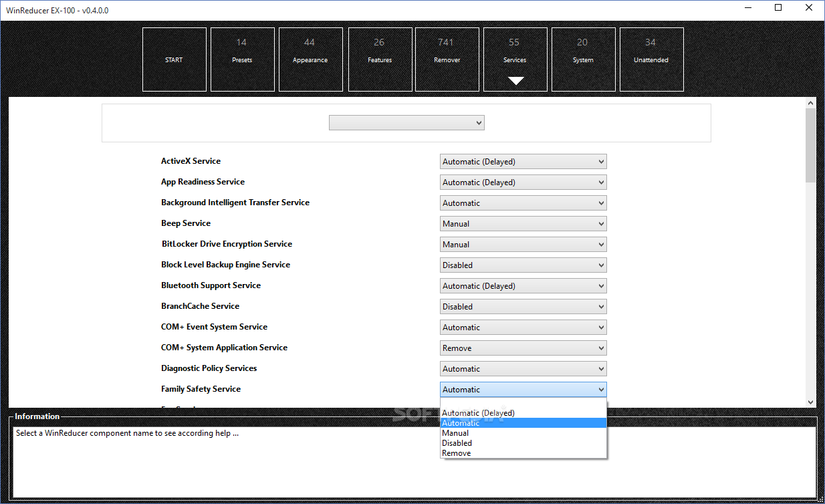Open ActiveX Service startup dropdown
This screenshot has width=825, height=504.
point(523,162)
